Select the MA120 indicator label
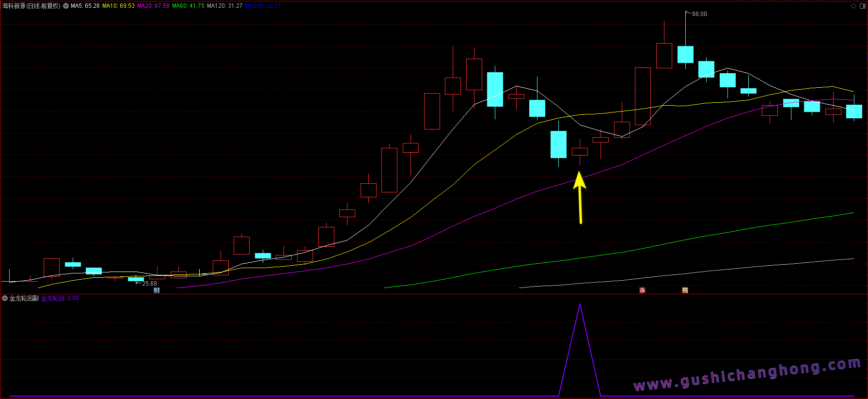The width and height of the screenshot is (868, 399). tap(224, 6)
